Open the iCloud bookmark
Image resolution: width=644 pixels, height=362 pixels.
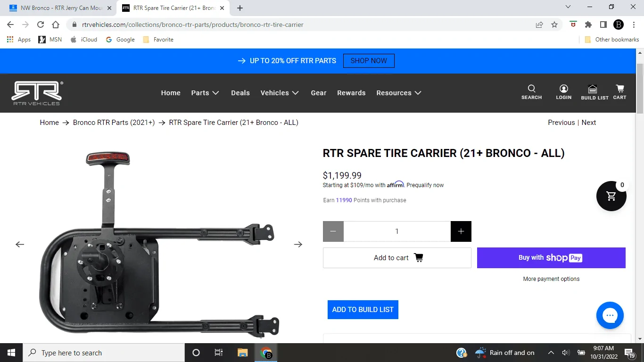83,40
